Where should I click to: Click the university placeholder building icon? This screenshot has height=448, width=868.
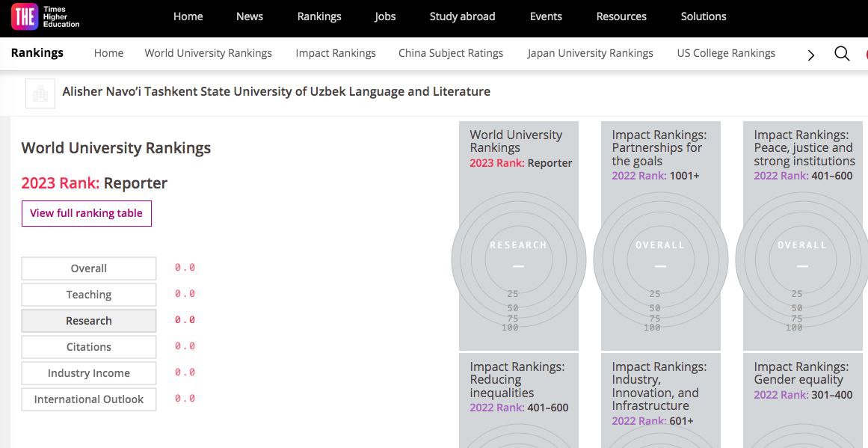click(40, 93)
